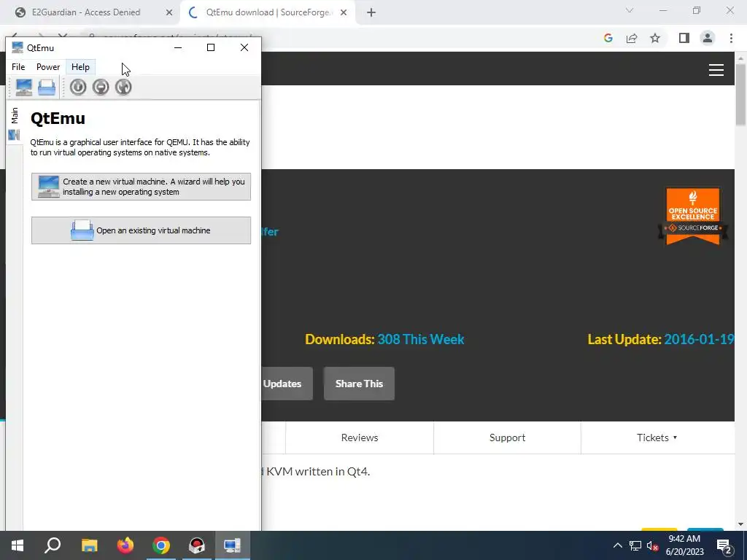Expand the Tickets dropdown tab
Viewport: 747px width, 560px height.
coord(657,437)
